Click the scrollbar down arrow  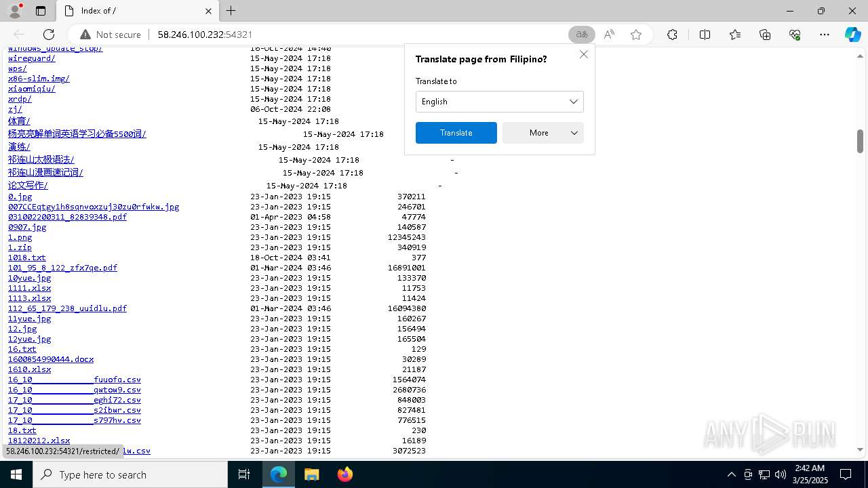tap(860, 449)
